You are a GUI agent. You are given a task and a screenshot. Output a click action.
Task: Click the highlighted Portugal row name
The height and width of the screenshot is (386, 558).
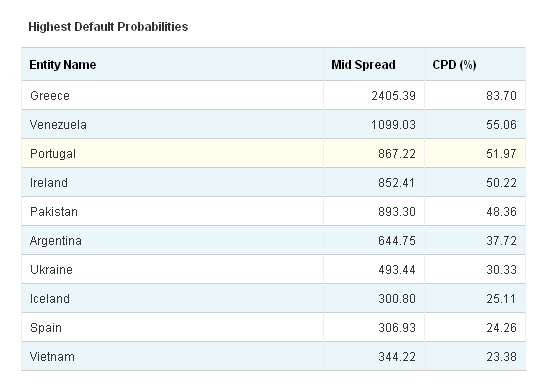53,154
